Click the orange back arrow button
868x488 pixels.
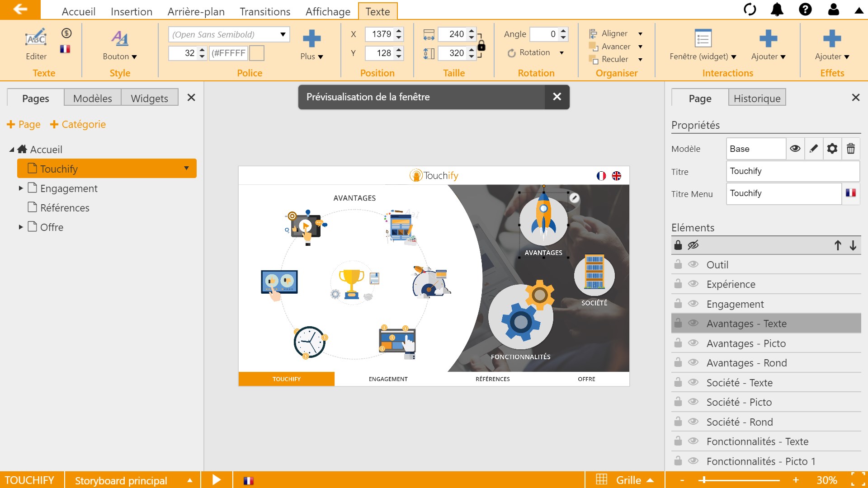[20, 9]
